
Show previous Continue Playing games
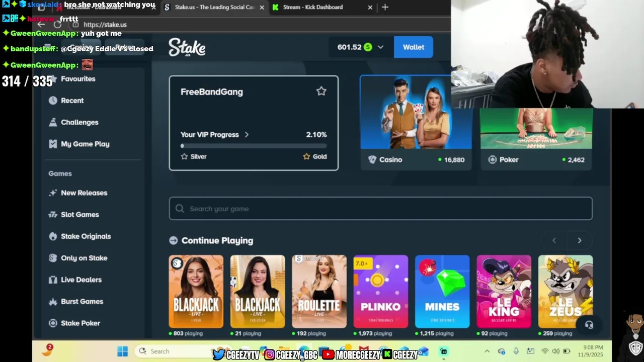pos(554,240)
